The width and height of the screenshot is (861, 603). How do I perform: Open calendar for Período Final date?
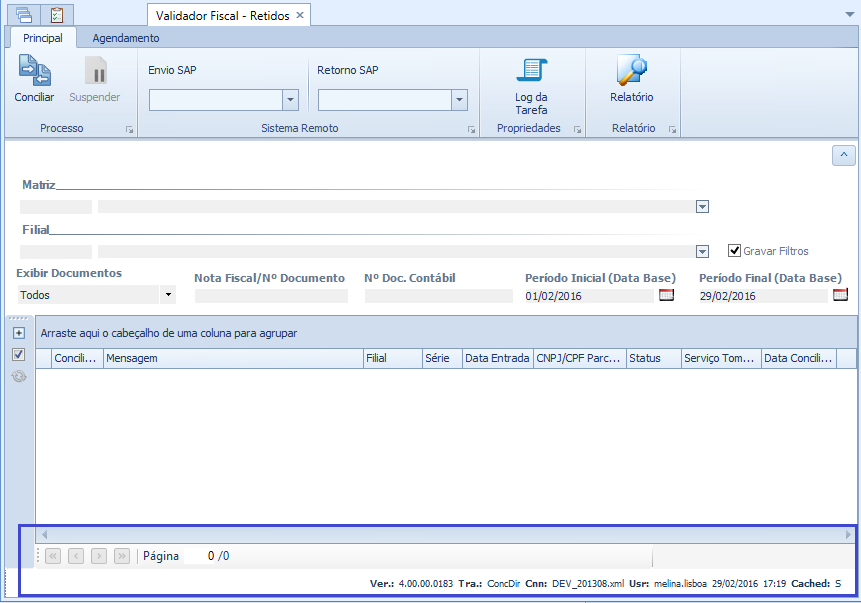840,295
